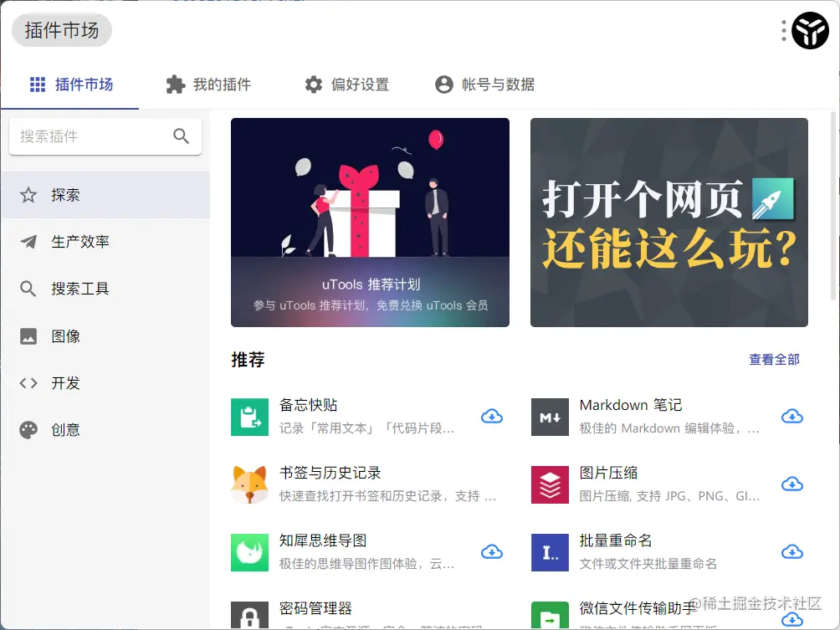Screen dimensions: 840x630
Task: Select 搜索工具 category in sidebar
Action: pyautogui.click(x=105, y=289)
